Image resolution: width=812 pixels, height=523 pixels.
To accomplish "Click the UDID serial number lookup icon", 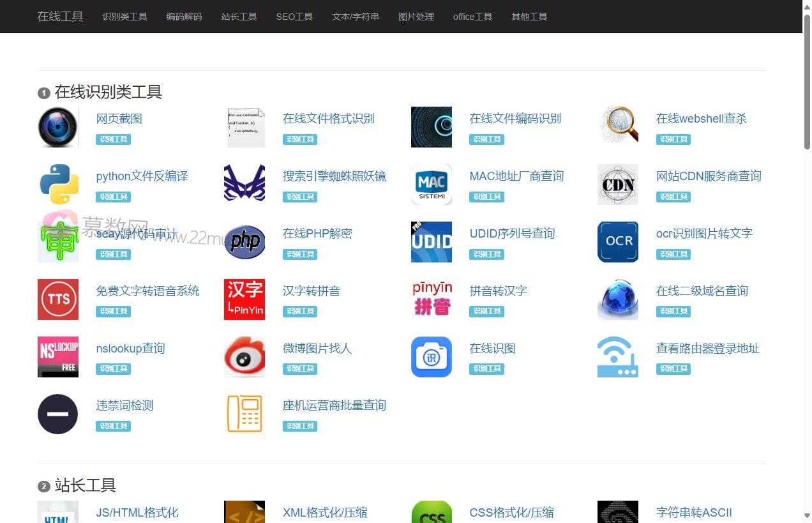I will click(x=432, y=242).
